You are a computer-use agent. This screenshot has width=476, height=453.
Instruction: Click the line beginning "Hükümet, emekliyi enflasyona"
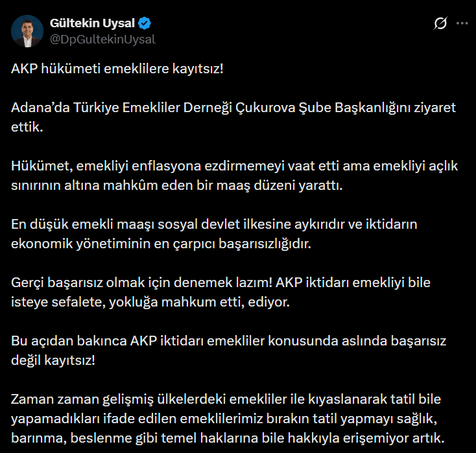(235, 167)
